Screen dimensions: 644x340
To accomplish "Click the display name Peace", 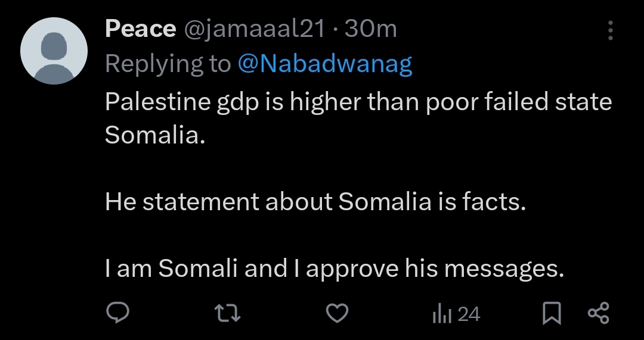I will tap(140, 29).
